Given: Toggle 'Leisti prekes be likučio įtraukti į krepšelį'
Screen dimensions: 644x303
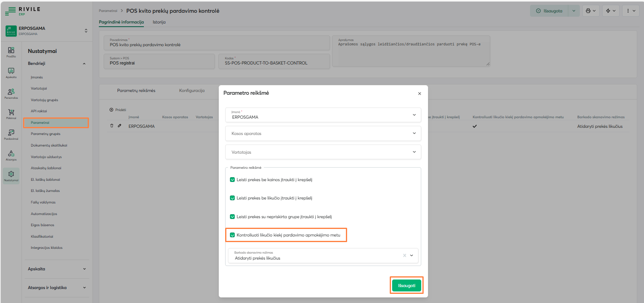Looking at the screenshot, I should pos(232,198).
